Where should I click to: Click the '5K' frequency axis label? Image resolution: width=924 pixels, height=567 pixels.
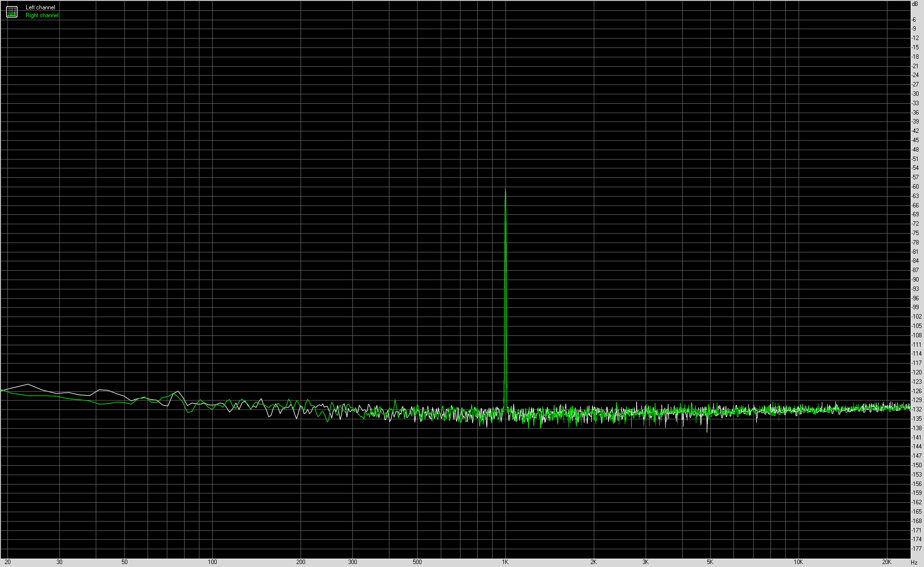coord(710,562)
